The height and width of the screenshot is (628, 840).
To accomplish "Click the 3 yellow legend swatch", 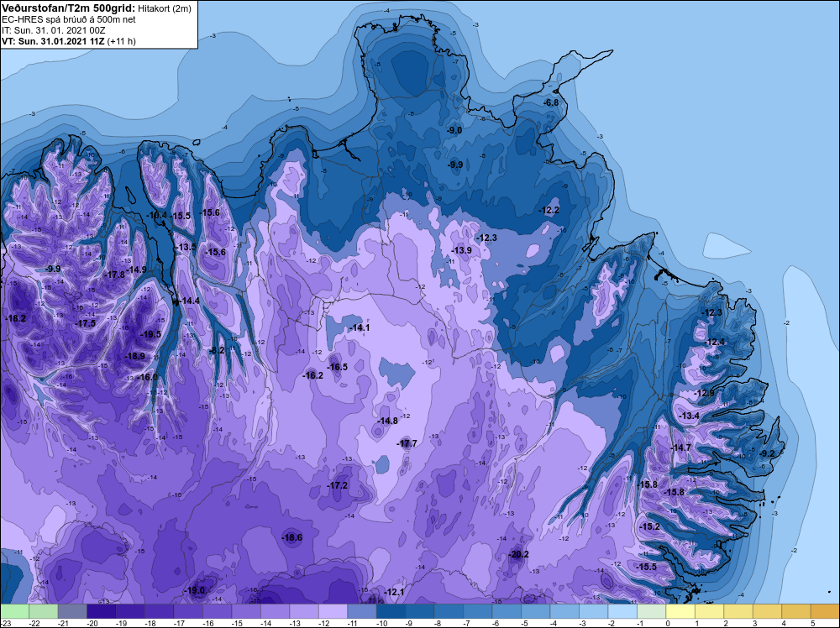I will (x=767, y=611).
